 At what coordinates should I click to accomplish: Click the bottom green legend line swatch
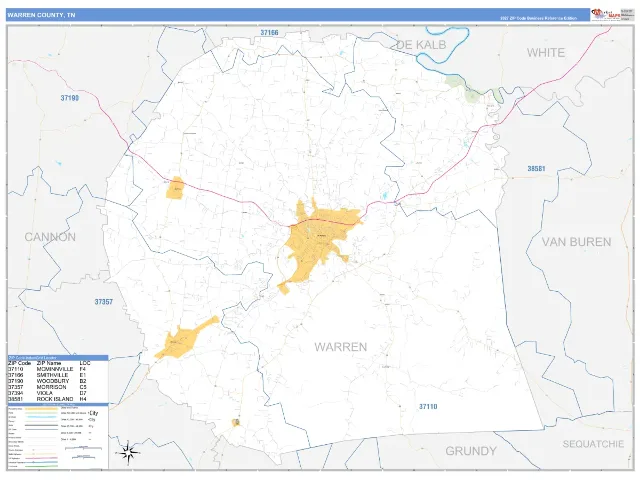click(41, 467)
